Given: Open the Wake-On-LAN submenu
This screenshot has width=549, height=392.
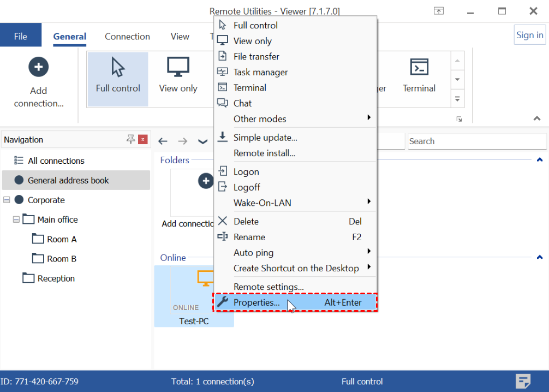Looking at the screenshot, I should (295, 203).
